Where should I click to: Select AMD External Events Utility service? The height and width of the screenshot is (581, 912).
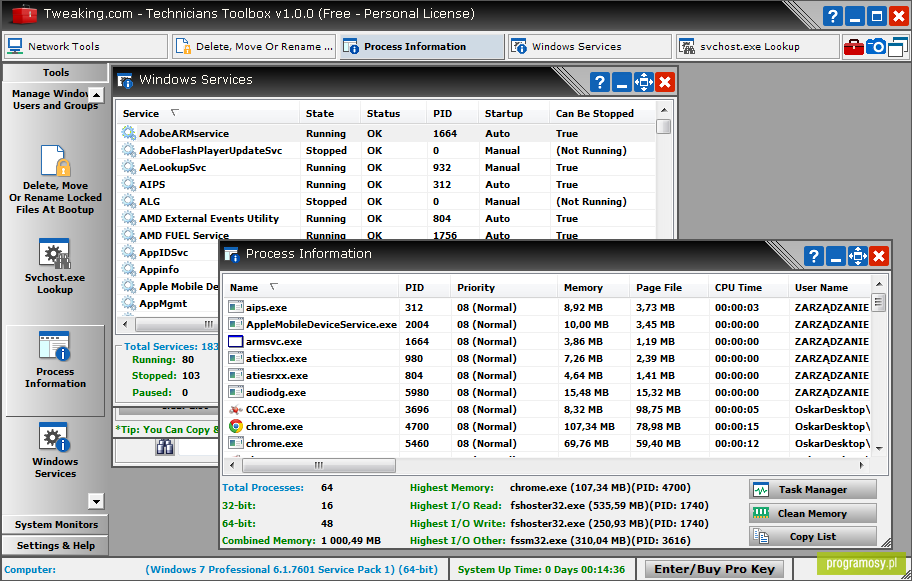point(386,219)
